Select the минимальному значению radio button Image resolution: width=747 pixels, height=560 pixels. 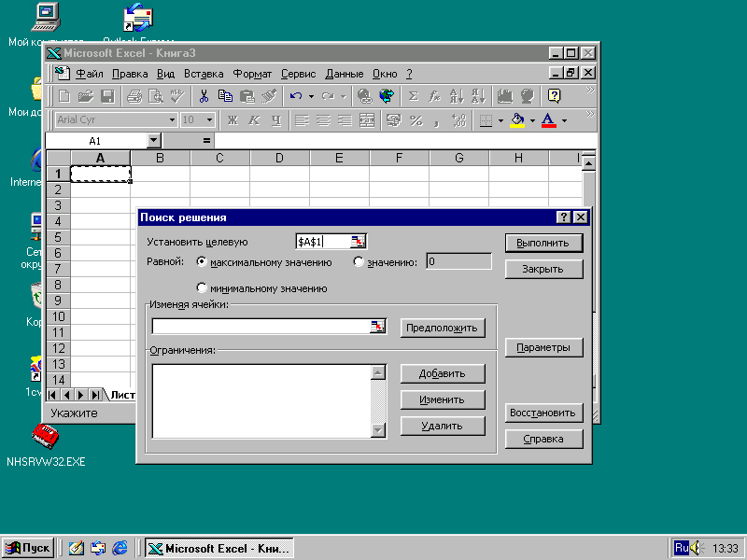pyautogui.click(x=202, y=287)
